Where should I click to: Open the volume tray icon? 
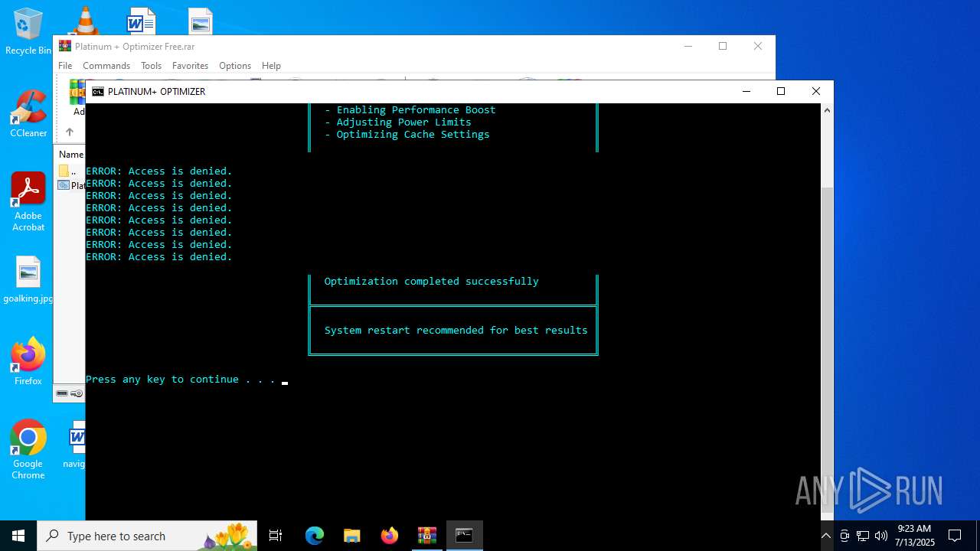[x=881, y=536]
